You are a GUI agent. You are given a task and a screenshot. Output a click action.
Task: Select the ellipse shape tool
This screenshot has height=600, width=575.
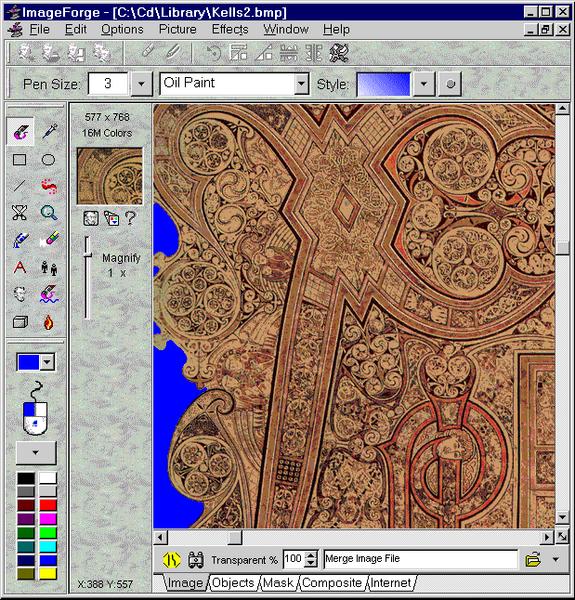coord(48,160)
